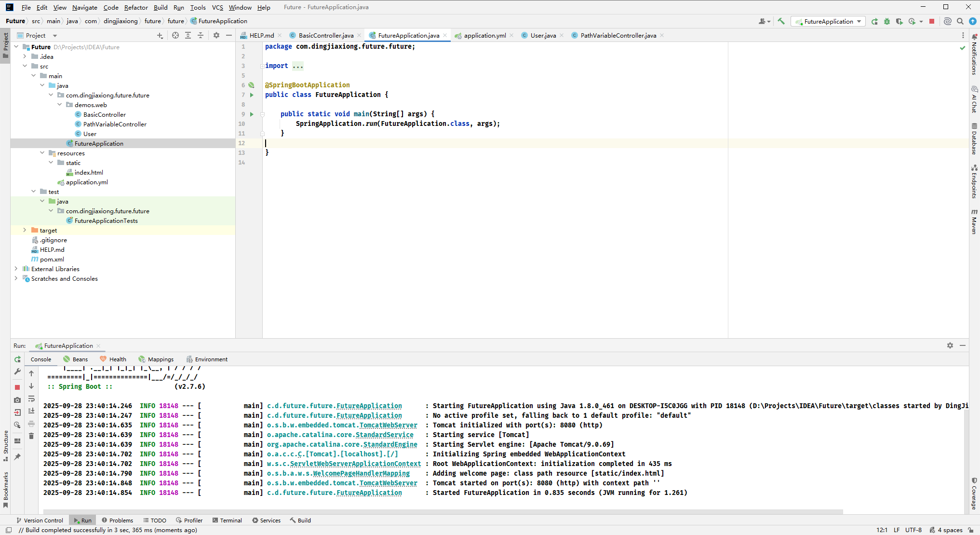This screenshot has height=535, width=980.
Task: Toggle the Maven tool window
Action: coord(974,221)
